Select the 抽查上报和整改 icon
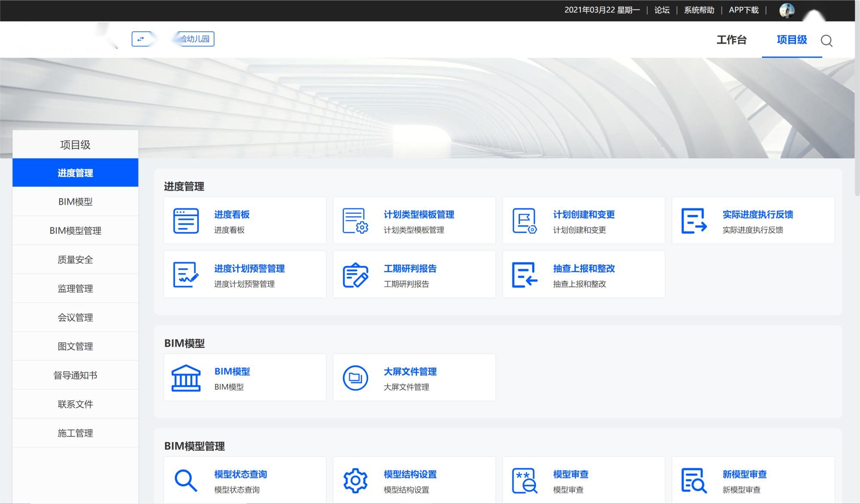Viewport: 860px width, 504px height. click(525, 274)
